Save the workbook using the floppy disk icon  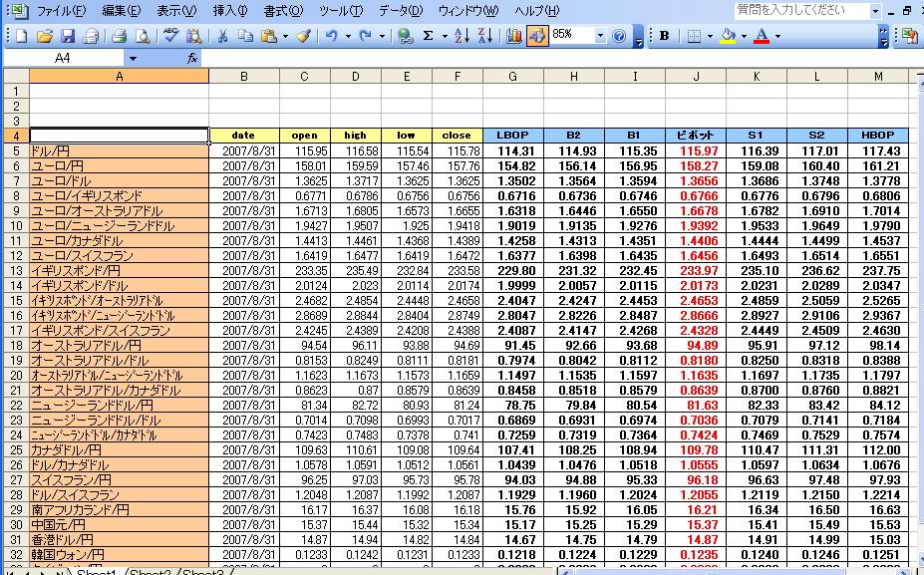coord(68,37)
